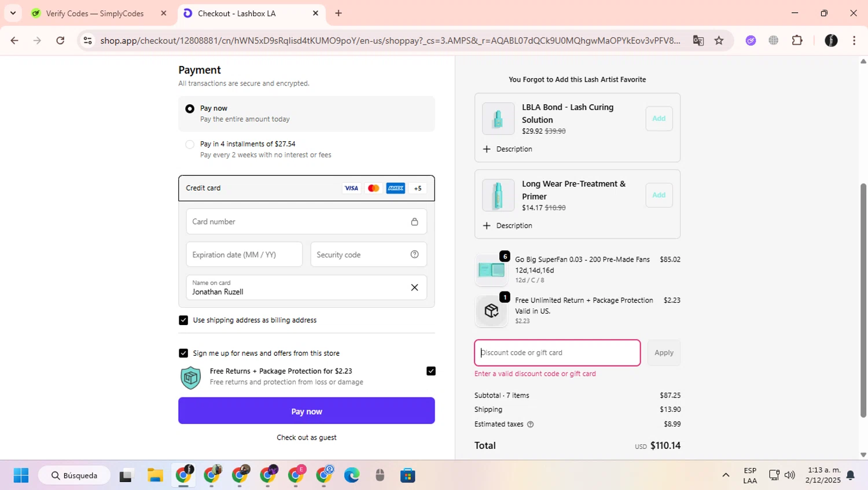Uncheck Use shipping address as billing address
The height and width of the screenshot is (490, 868).
[183, 320]
